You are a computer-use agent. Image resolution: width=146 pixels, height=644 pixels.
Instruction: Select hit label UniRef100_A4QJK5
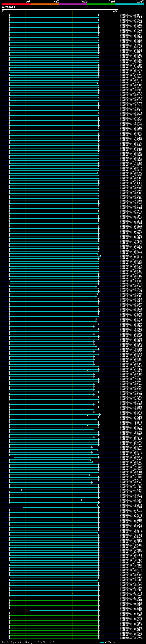(131, 163)
